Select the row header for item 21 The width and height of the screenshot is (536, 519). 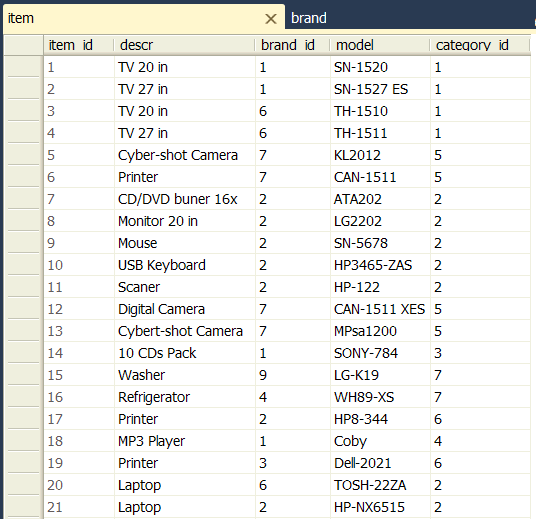tap(23, 507)
